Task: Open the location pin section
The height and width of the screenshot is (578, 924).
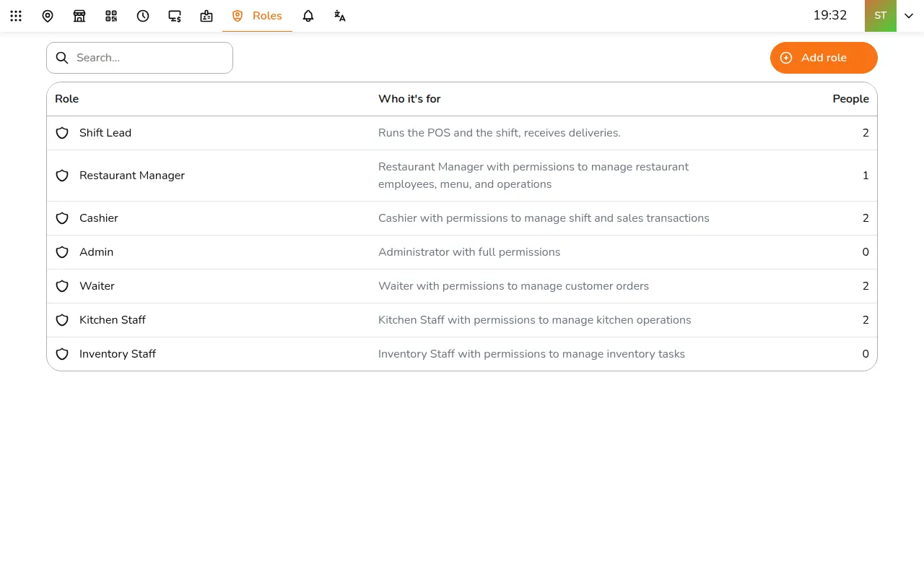Action: tap(48, 16)
